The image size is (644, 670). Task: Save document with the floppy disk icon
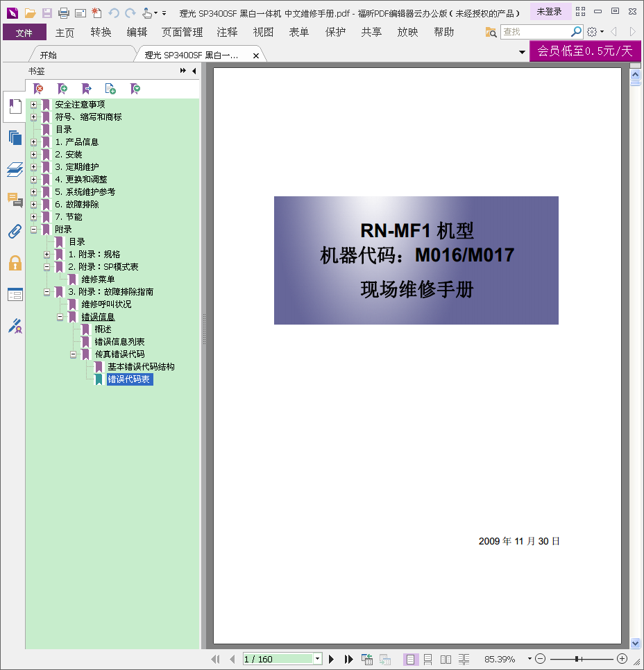47,13
